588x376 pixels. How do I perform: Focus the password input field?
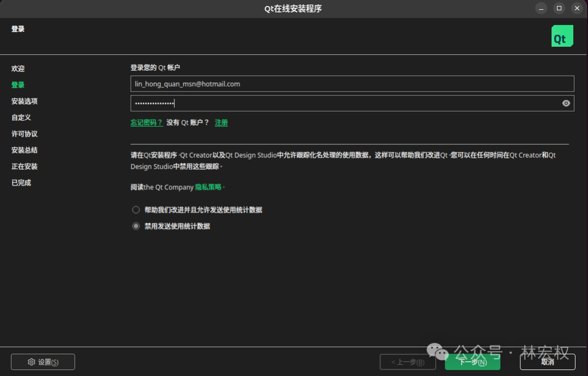pos(352,103)
